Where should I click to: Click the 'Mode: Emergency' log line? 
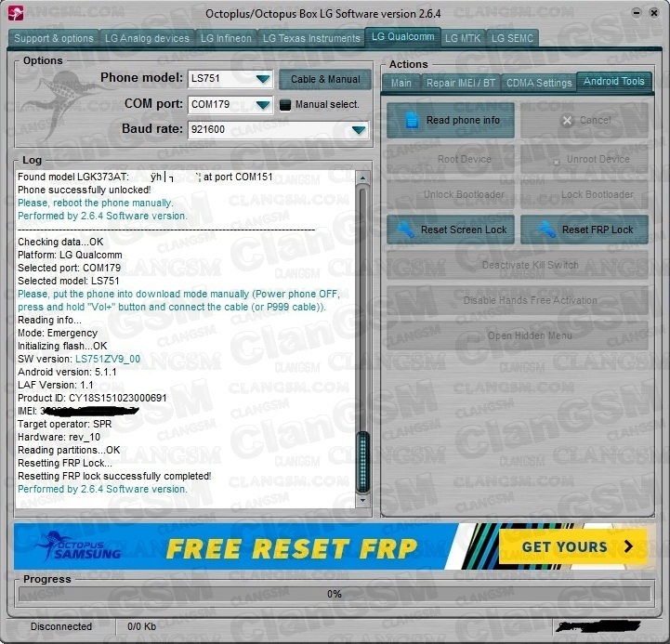[x=58, y=333]
